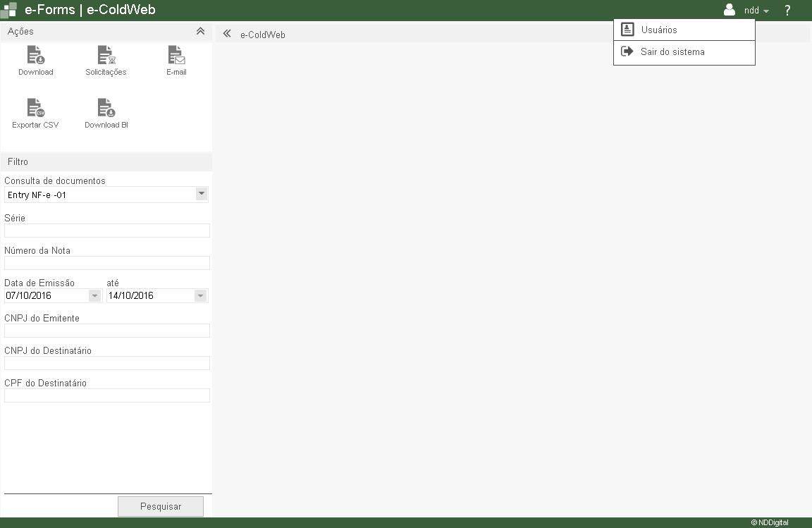This screenshot has height=528, width=812.
Task: Select Exportar CSV action
Action: pyautogui.click(x=36, y=114)
